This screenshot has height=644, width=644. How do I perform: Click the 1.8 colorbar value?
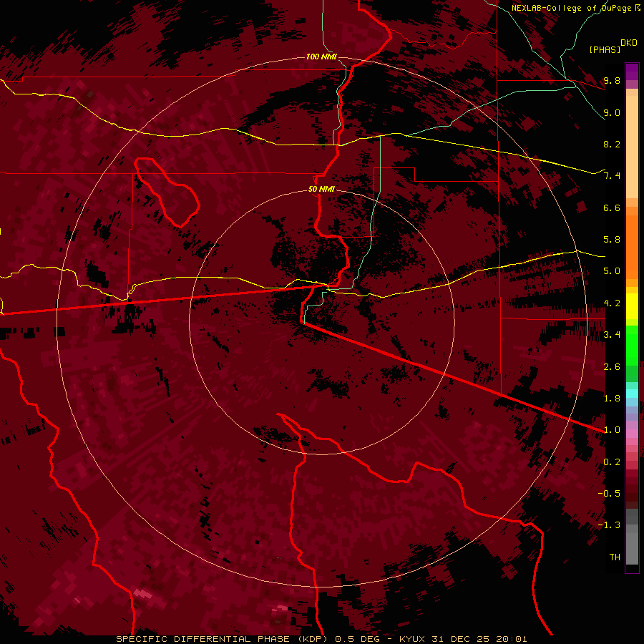[x=612, y=399]
